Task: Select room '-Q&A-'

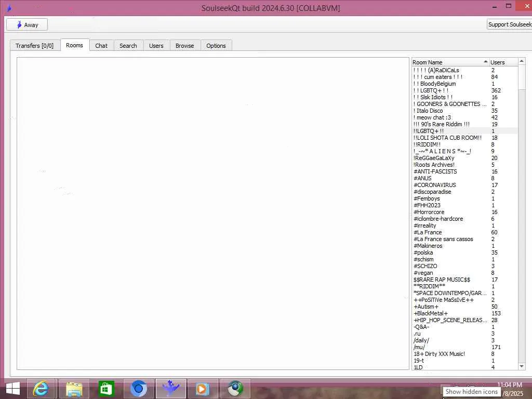Action: pos(464,327)
